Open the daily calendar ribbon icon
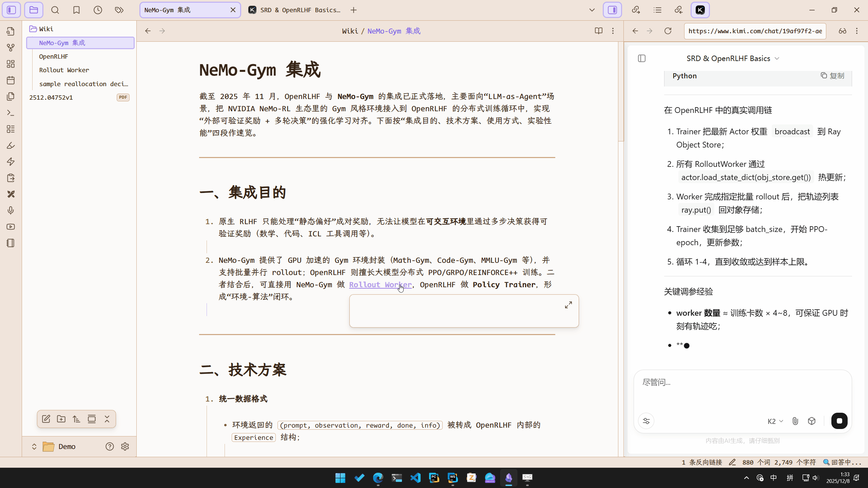868x488 pixels. (x=11, y=80)
